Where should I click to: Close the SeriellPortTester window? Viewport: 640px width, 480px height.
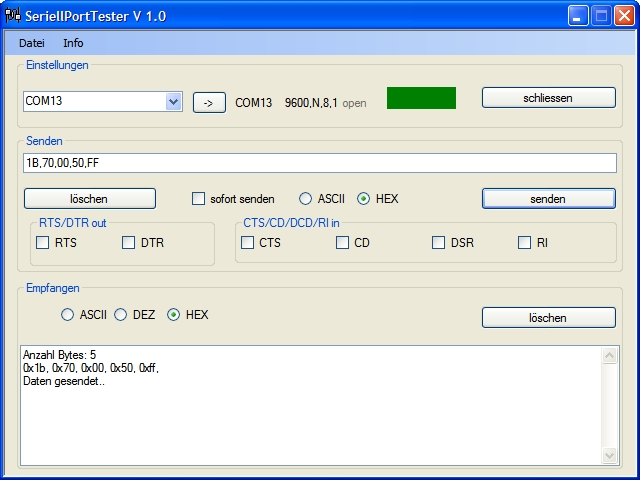(x=624, y=16)
